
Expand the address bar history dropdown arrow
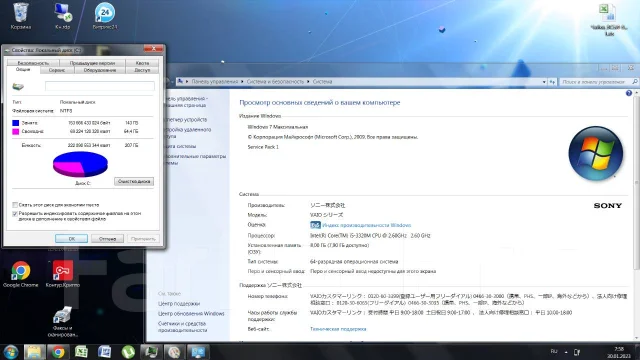pyautogui.click(x=544, y=82)
